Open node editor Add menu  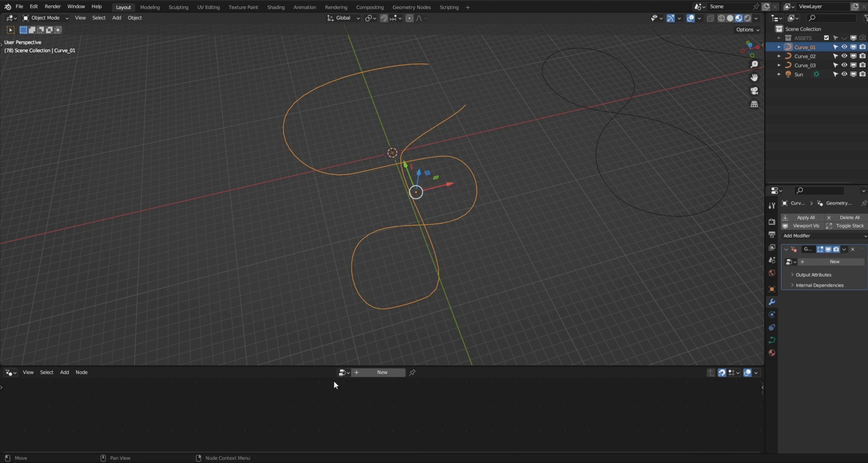click(x=65, y=373)
